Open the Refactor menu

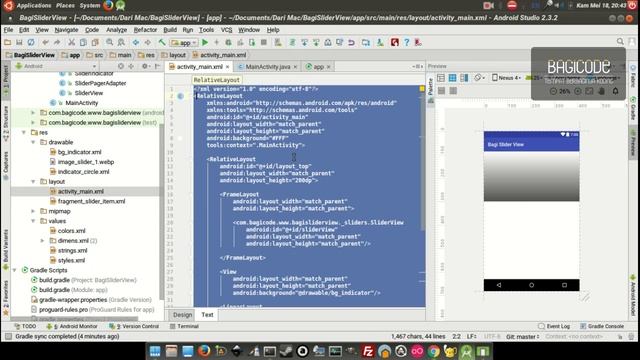[x=145, y=30]
